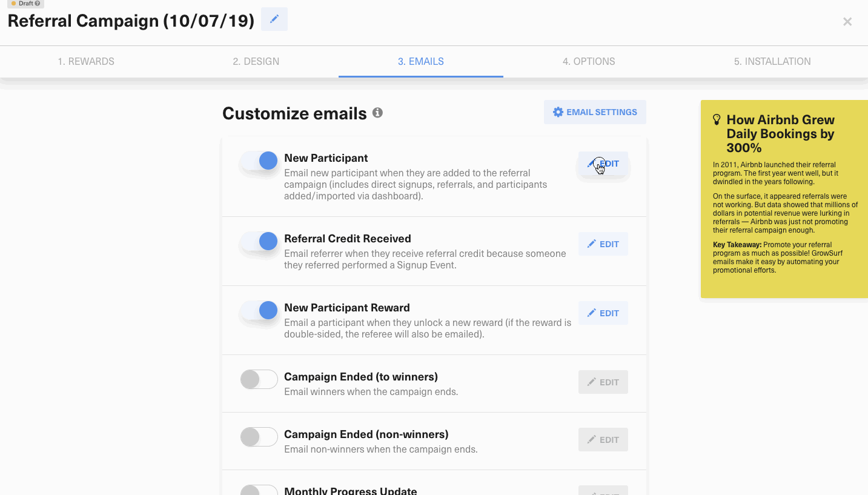Click info icon next to Customize emails

click(x=377, y=113)
